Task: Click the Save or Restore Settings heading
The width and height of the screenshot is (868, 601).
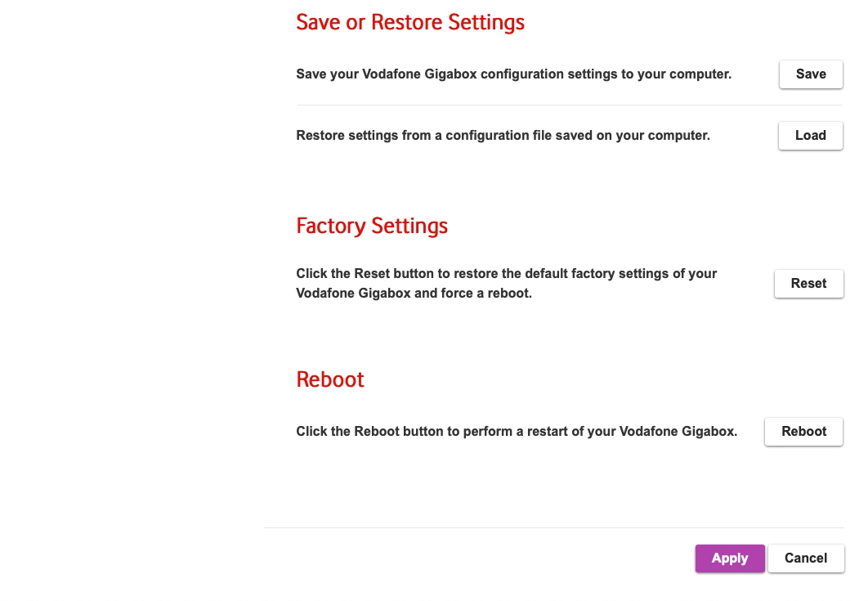Action: pos(410,22)
